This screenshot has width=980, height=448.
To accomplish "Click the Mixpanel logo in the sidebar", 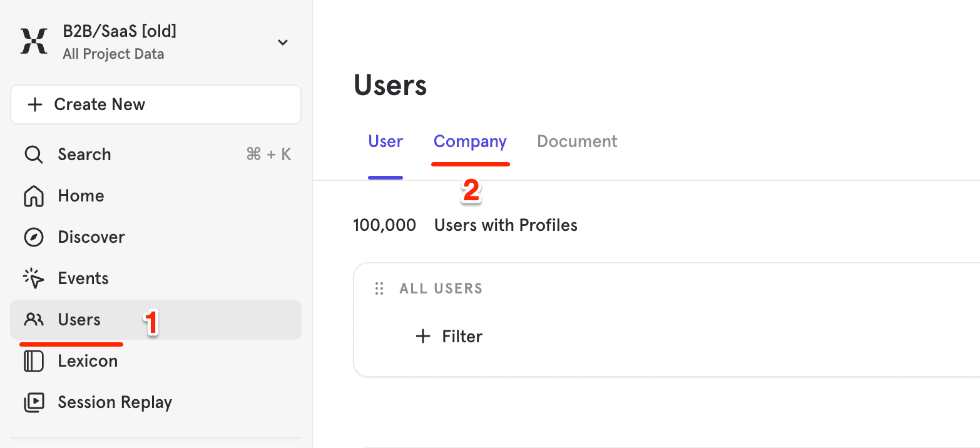I will [x=33, y=41].
